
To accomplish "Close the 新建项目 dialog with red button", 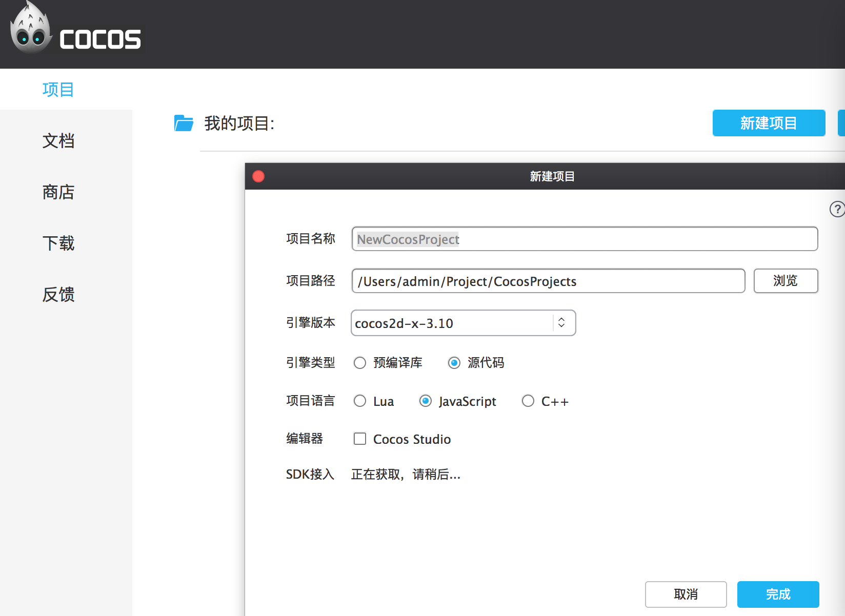I will [258, 176].
